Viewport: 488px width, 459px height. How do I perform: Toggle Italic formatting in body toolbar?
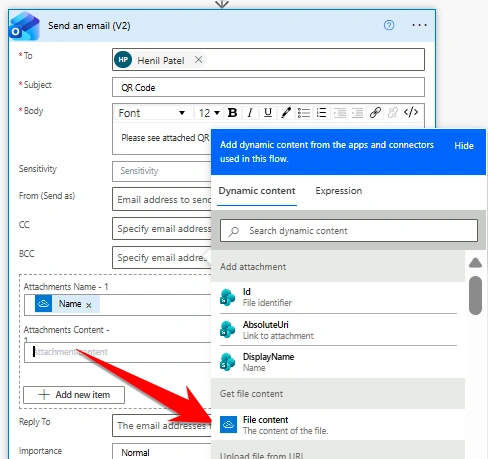250,113
